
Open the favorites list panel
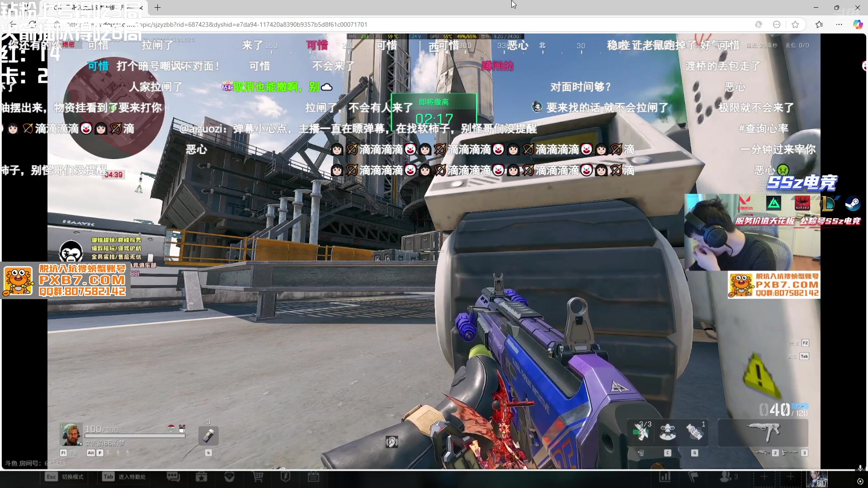pos(819,24)
